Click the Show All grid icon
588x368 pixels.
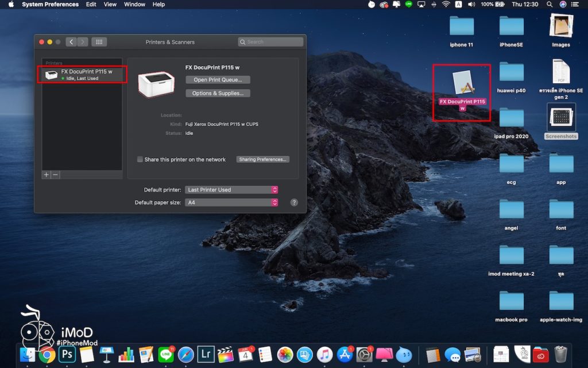[x=99, y=42]
